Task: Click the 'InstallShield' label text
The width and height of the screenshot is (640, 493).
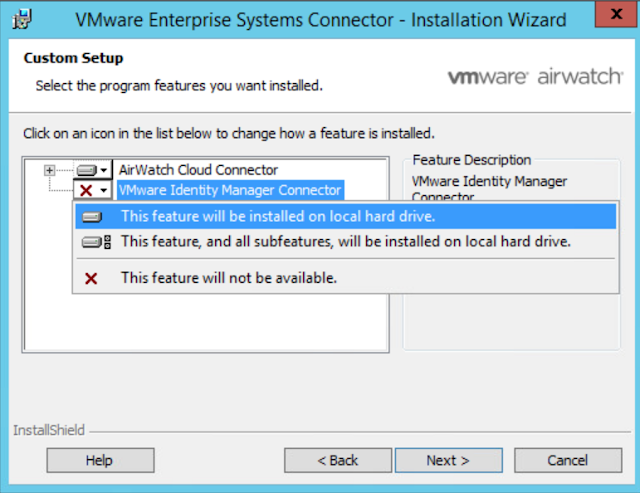Action: [49, 430]
